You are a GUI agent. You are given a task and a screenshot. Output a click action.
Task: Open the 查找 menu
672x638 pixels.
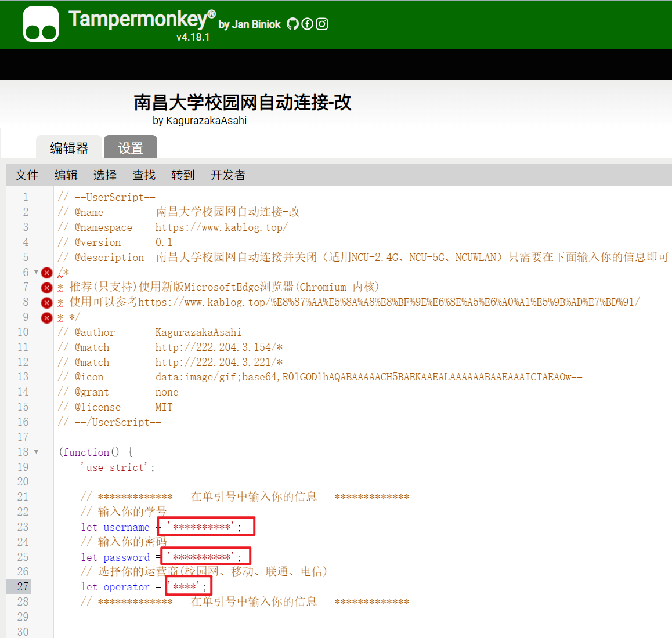point(144,175)
